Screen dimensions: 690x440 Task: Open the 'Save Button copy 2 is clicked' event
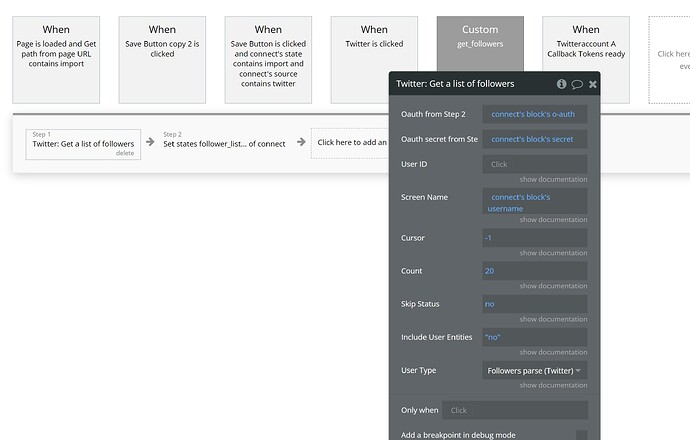162,60
